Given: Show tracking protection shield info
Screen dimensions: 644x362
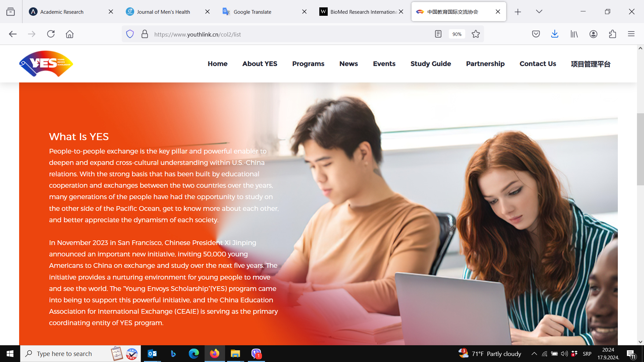Looking at the screenshot, I should [130, 34].
